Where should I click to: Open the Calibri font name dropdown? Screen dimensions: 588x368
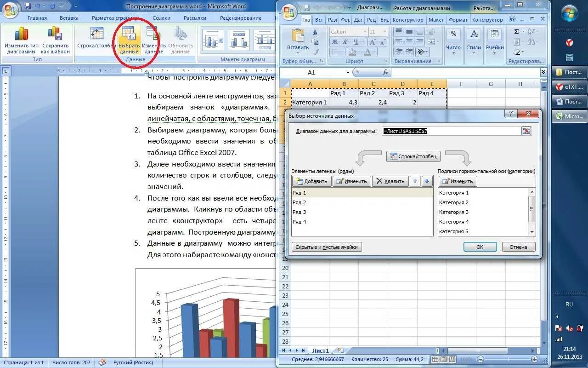click(364, 32)
